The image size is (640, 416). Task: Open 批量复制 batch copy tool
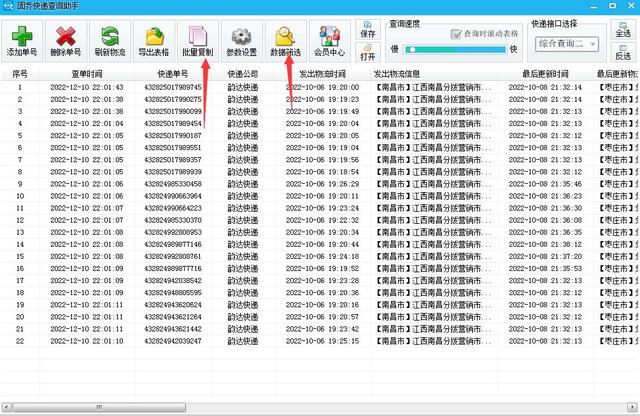(x=198, y=41)
